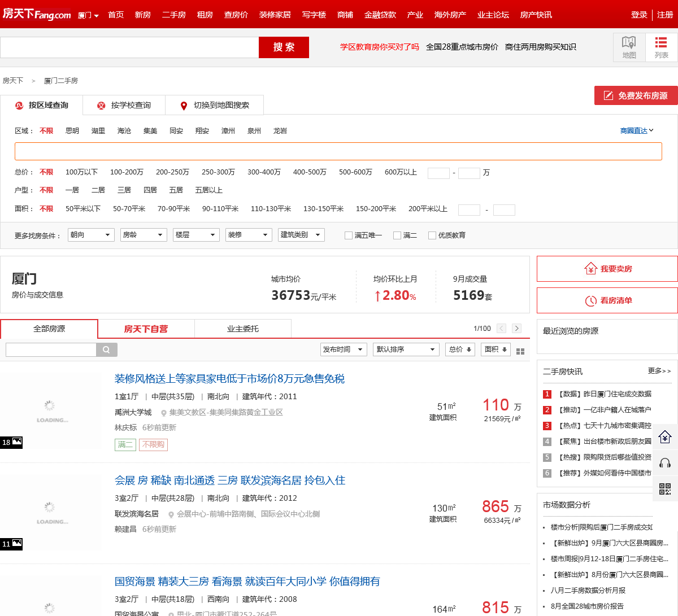
Task: Click maximum area input box
Action: (x=504, y=210)
